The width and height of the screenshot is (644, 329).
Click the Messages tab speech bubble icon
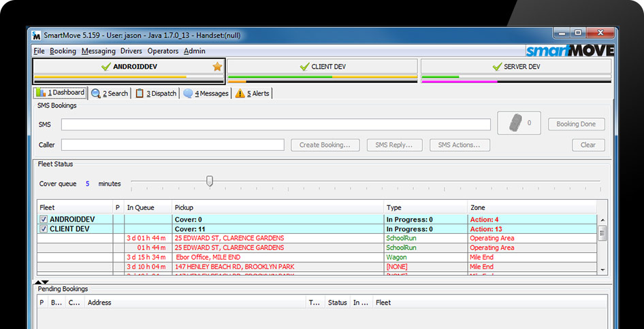pyautogui.click(x=188, y=94)
